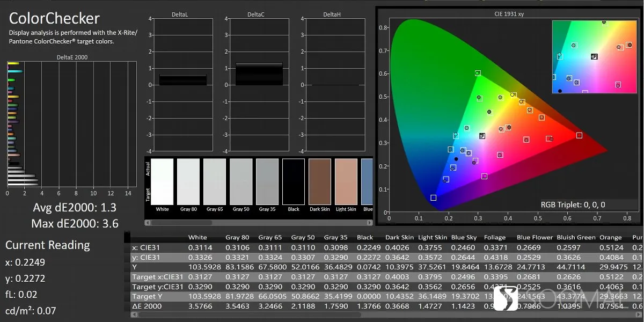644x322 pixels.
Task: Click the ColorChecker page title
Action: (x=54, y=18)
